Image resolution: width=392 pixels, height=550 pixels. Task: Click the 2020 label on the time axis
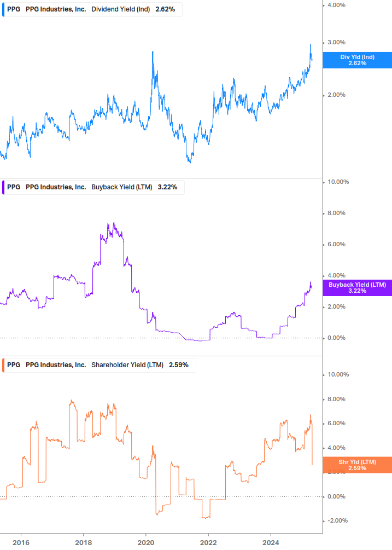(146, 543)
